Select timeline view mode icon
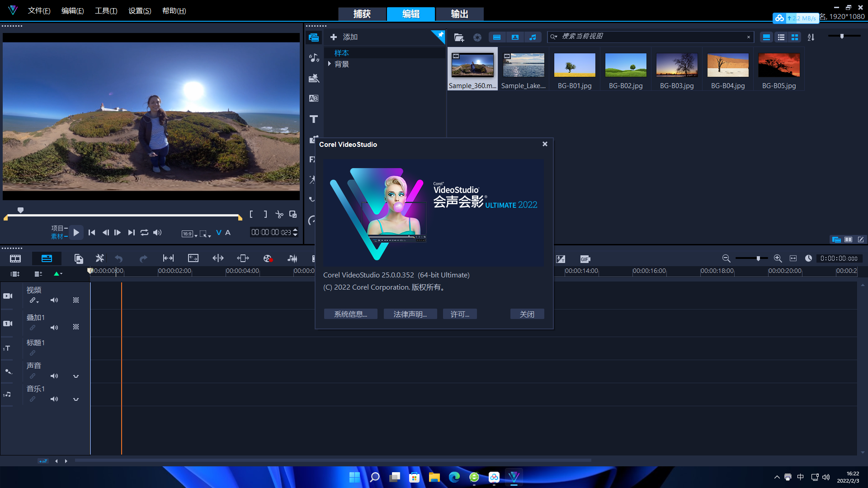This screenshot has width=868, height=488. tap(47, 258)
